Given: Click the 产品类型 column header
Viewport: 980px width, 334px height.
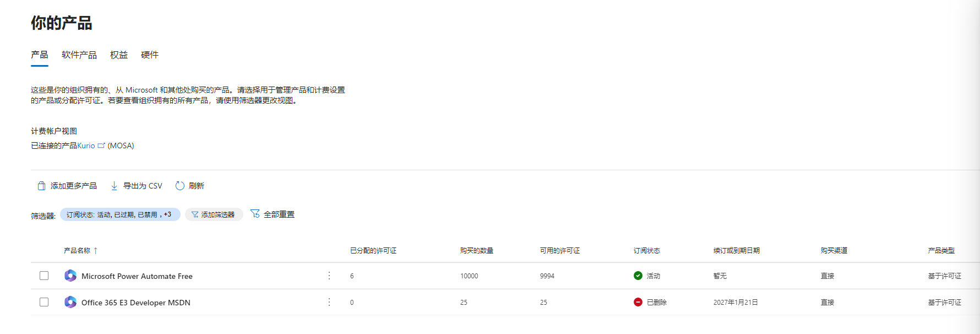Looking at the screenshot, I should (x=941, y=250).
